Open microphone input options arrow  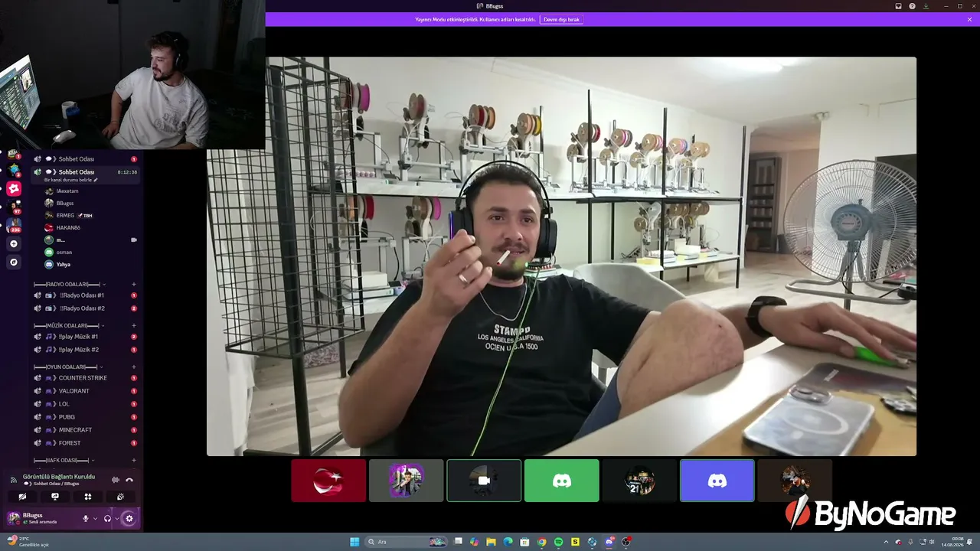[x=95, y=518]
